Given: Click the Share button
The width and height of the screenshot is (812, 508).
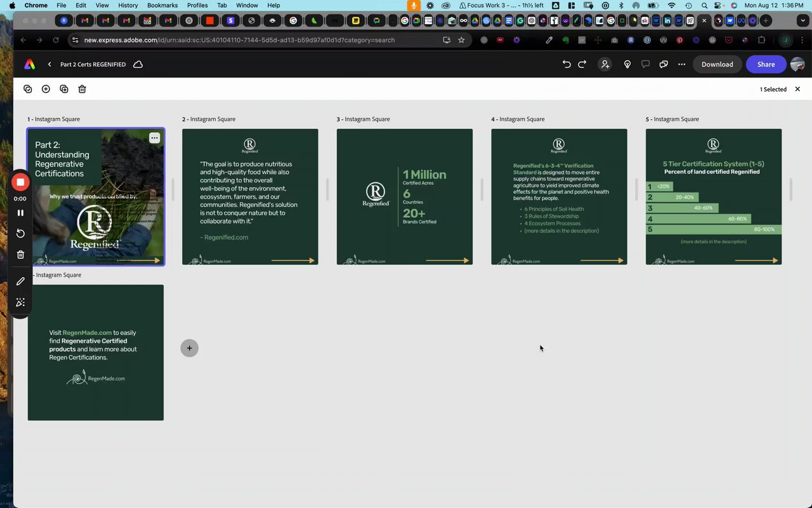Looking at the screenshot, I should click(766, 64).
